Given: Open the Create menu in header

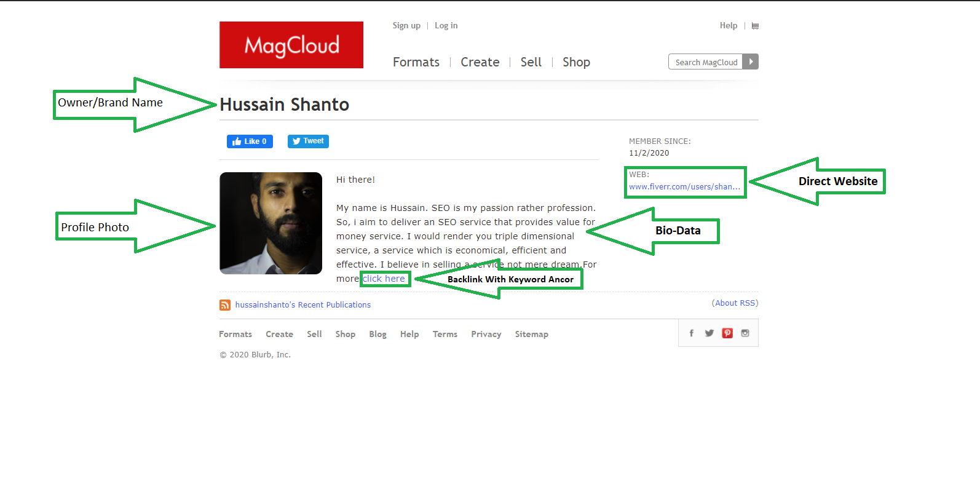Looking at the screenshot, I should point(480,62).
